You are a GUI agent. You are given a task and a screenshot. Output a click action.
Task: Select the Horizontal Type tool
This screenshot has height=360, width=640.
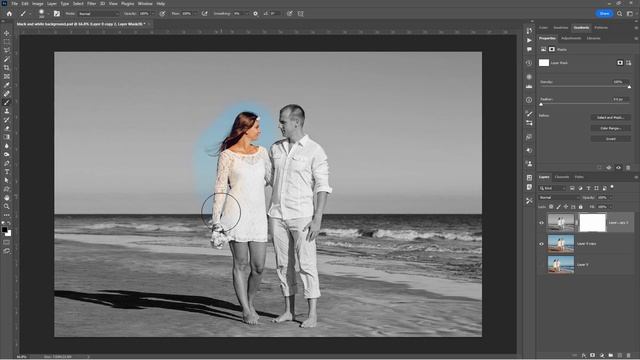pyautogui.click(x=7, y=172)
